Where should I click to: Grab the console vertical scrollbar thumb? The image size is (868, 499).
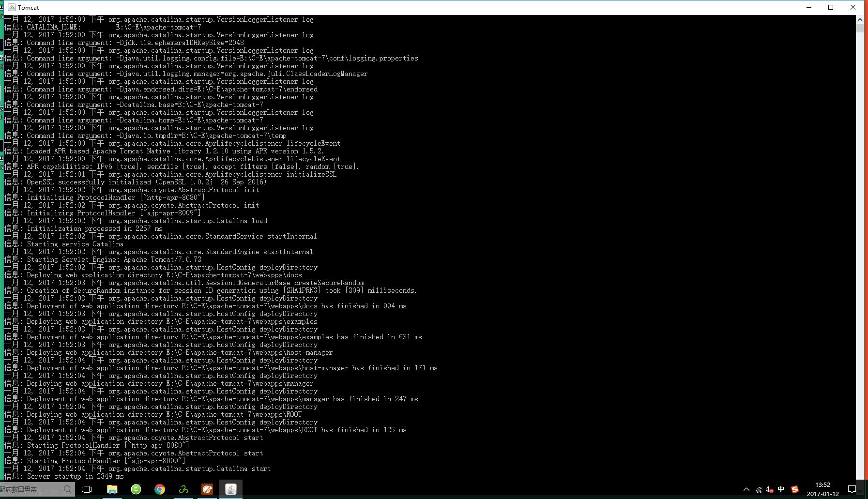(860, 28)
